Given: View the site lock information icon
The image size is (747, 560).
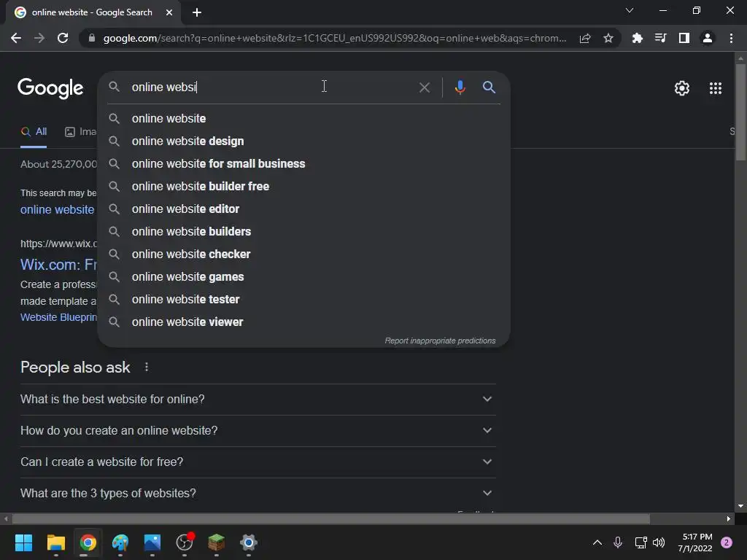Looking at the screenshot, I should click(91, 38).
